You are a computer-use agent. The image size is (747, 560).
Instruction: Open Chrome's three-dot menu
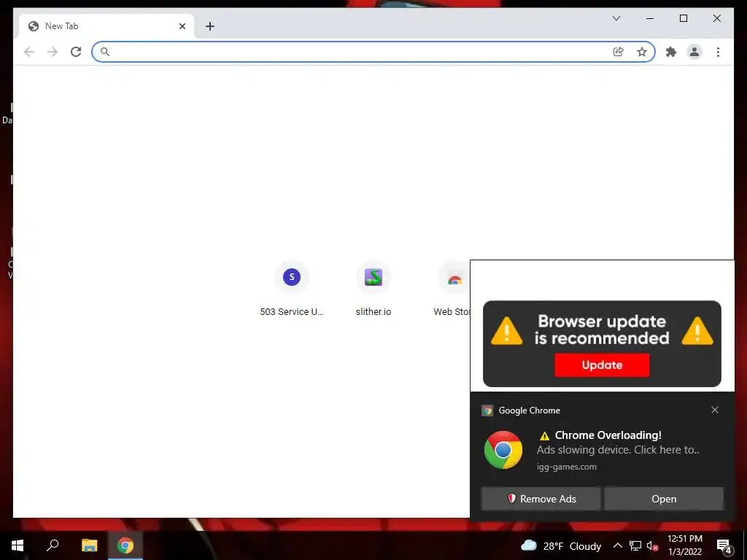coord(718,52)
